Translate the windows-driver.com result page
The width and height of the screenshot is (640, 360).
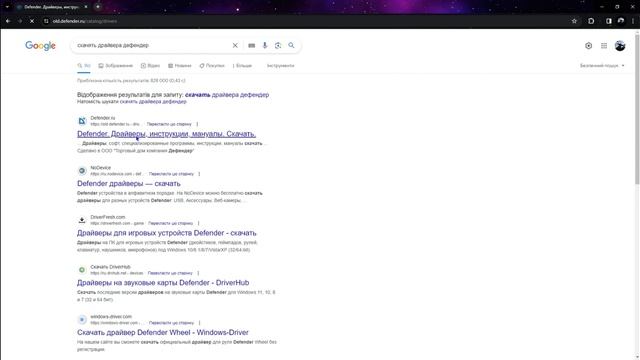(171, 323)
